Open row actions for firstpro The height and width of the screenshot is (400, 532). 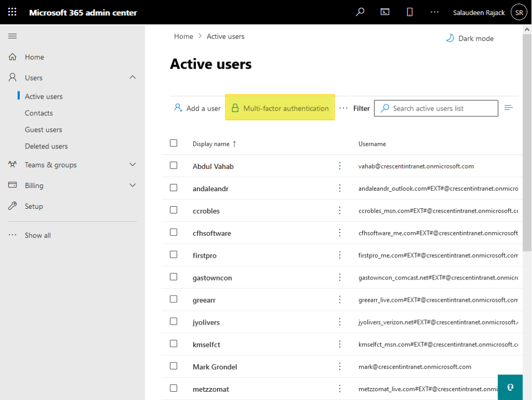coord(340,255)
